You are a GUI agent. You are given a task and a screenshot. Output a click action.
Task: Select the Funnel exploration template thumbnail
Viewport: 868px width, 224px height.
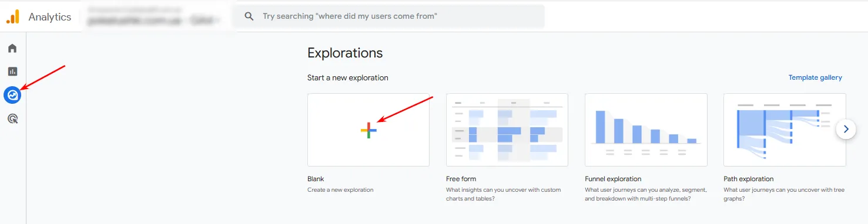[x=646, y=130]
